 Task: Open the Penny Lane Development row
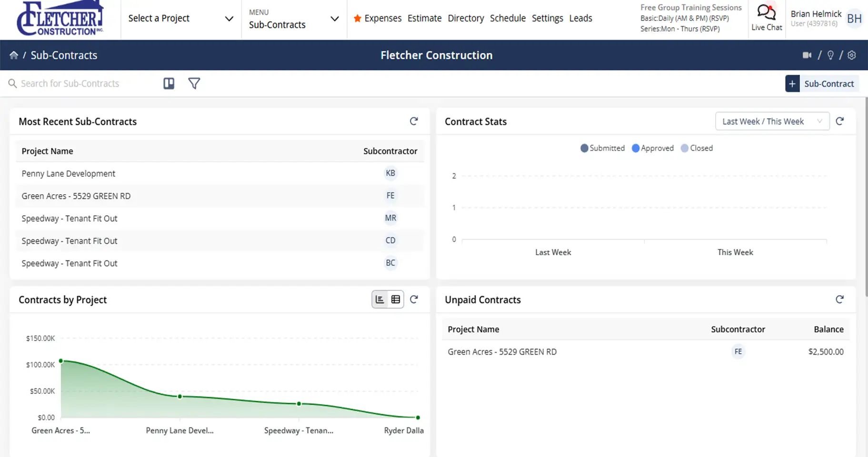click(220, 173)
